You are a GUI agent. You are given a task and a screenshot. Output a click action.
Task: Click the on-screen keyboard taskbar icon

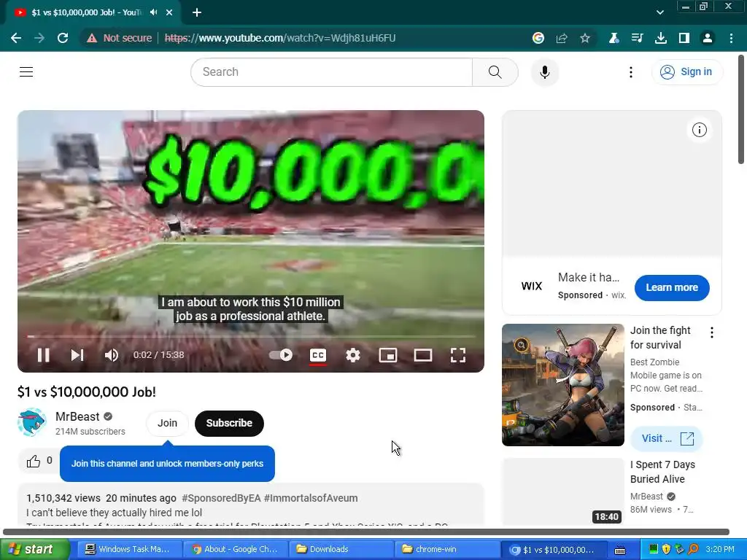[x=620, y=551]
